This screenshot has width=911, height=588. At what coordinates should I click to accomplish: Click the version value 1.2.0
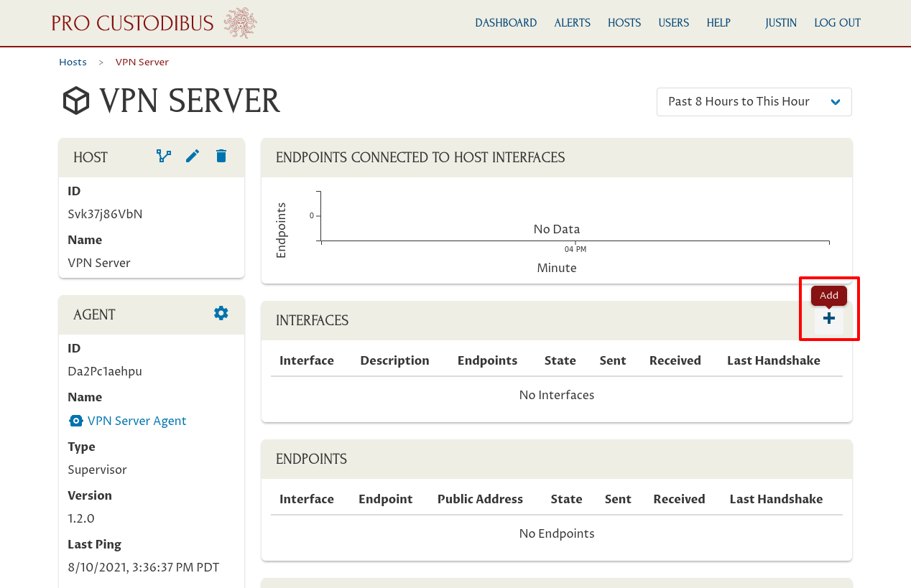coord(81,518)
